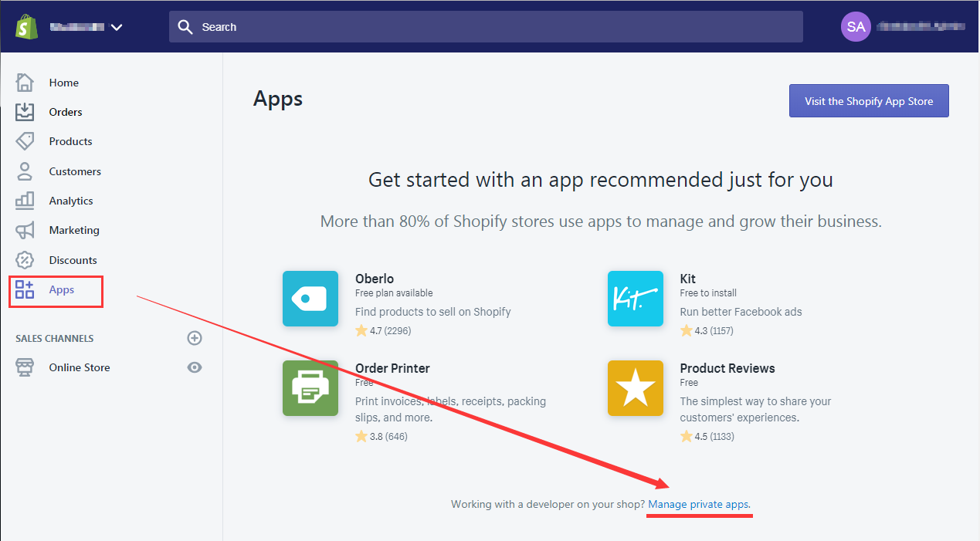The image size is (980, 541).
Task: Open the Oberlo app title
Action: [375, 279]
